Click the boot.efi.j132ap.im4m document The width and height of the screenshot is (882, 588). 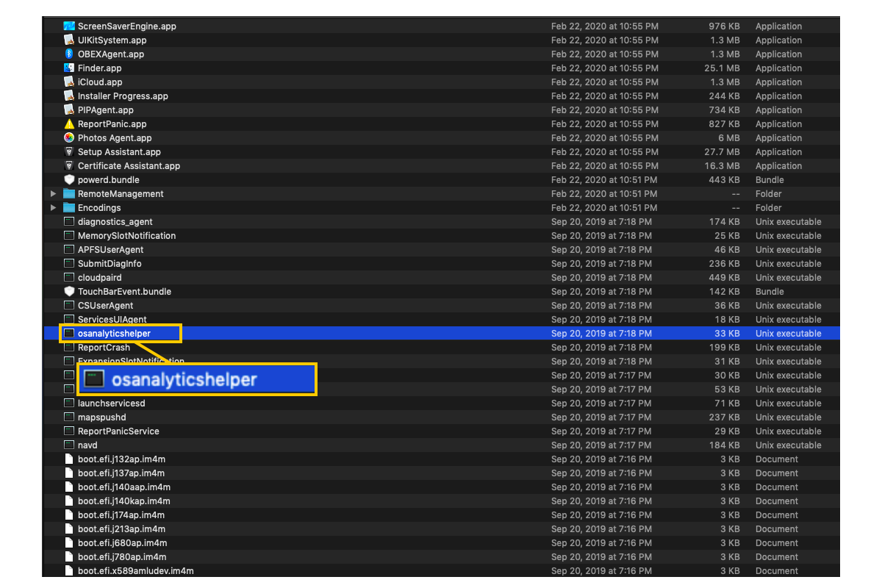[x=121, y=459]
